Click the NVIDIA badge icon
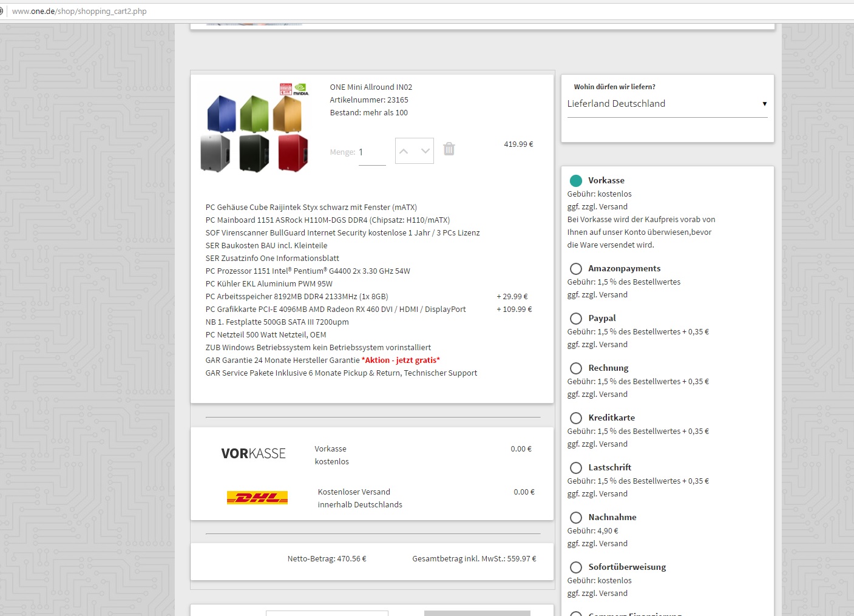 [301, 89]
